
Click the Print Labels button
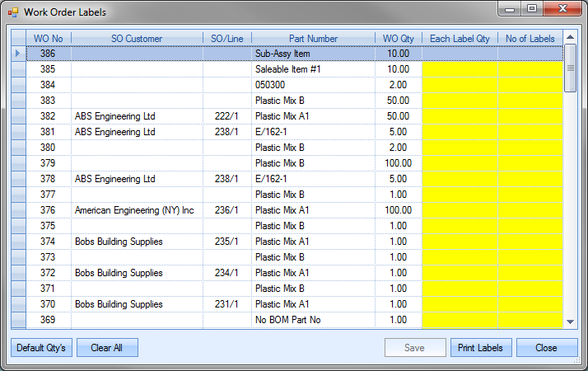click(481, 348)
